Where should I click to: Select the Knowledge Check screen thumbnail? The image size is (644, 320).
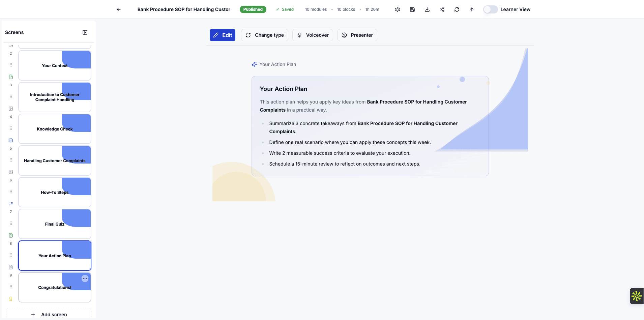(x=55, y=129)
